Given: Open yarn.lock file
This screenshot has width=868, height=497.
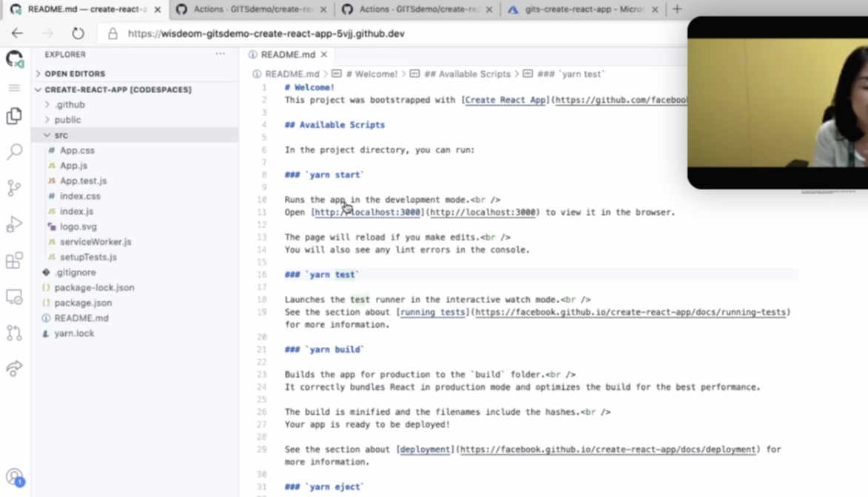Looking at the screenshot, I should tap(74, 333).
